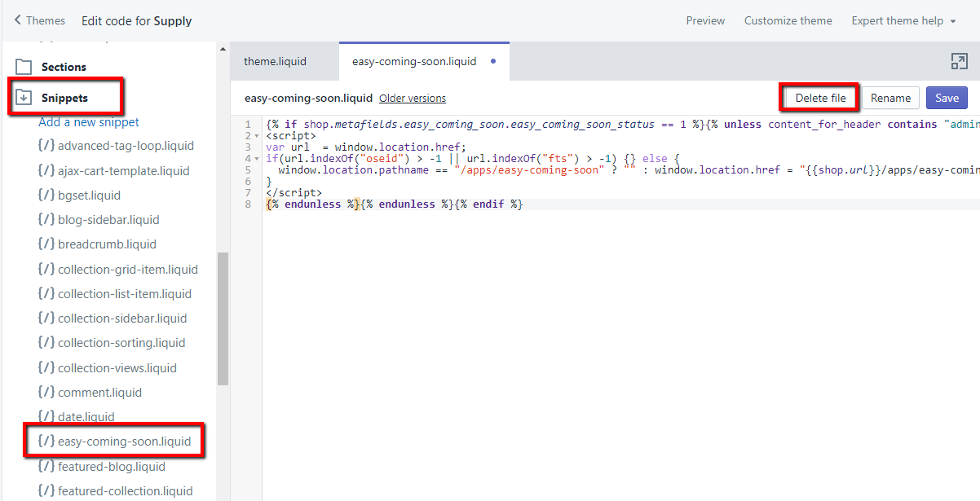Expand the Sections folder label
Screen dimensions: 980x501
tap(64, 67)
